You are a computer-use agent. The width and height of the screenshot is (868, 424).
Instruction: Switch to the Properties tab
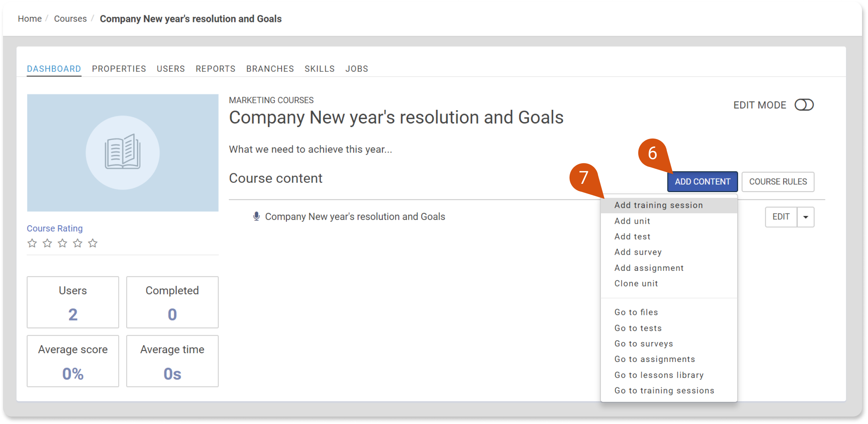119,69
